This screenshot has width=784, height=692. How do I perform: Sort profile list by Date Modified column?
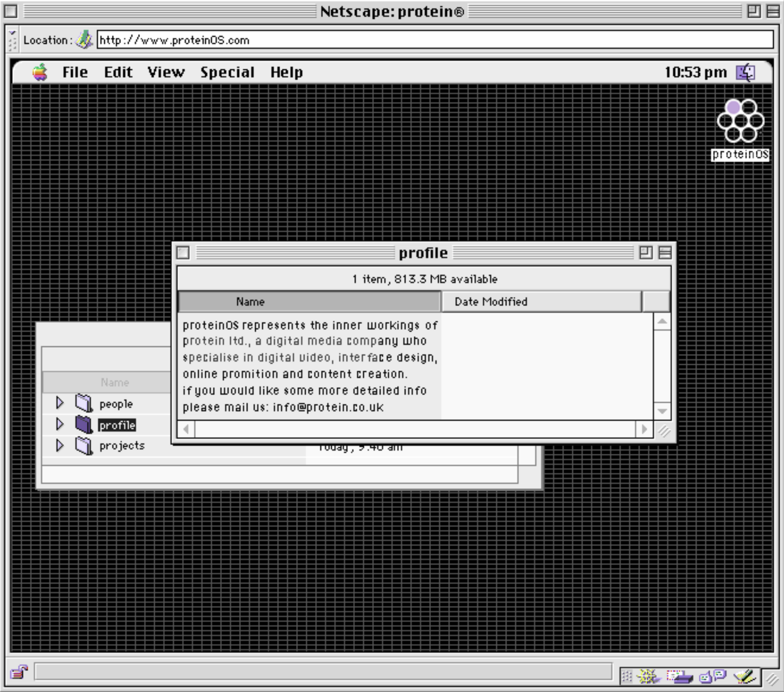click(x=541, y=302)
